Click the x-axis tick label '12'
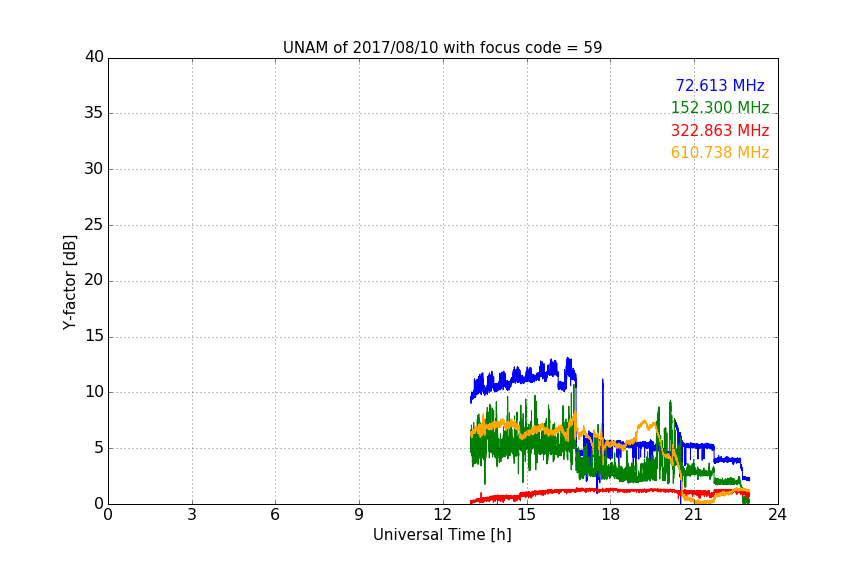 pyautogui.click(x=442, y=515)
